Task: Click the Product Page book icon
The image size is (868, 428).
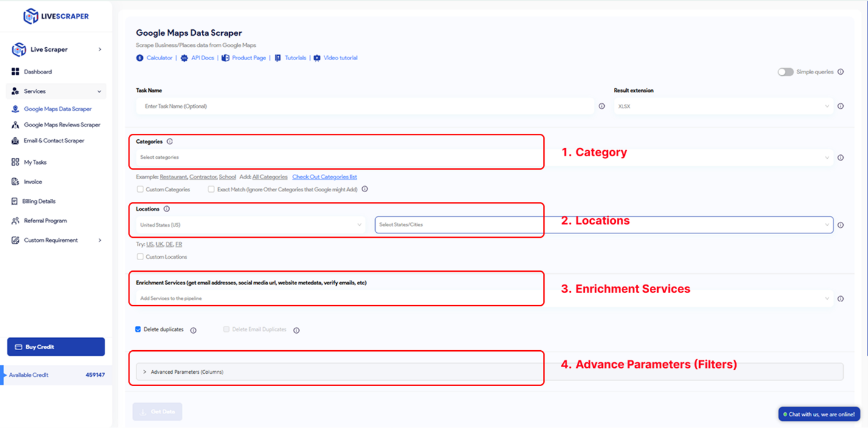Action: (x=225, y=58)
